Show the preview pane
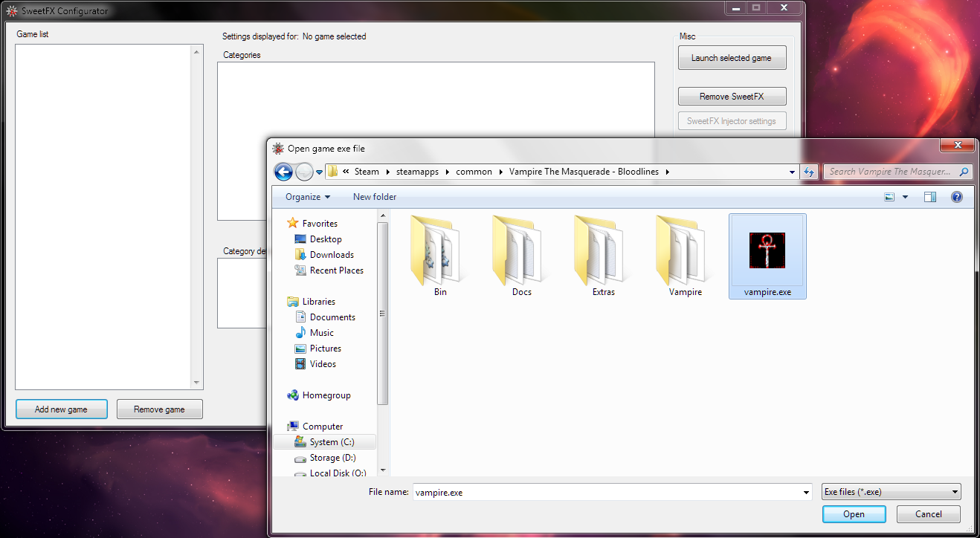980x538 pixels. click(x=930, y=197)
